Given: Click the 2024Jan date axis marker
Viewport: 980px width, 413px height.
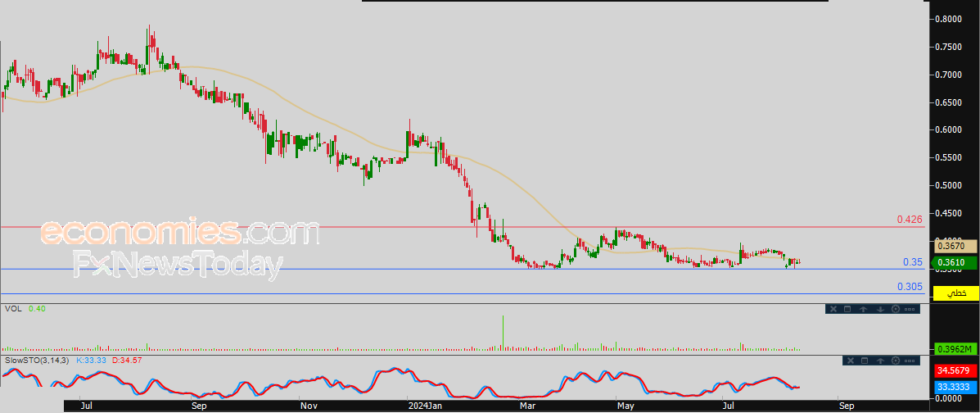Looking at the screenshot, I should coord(424,405).
